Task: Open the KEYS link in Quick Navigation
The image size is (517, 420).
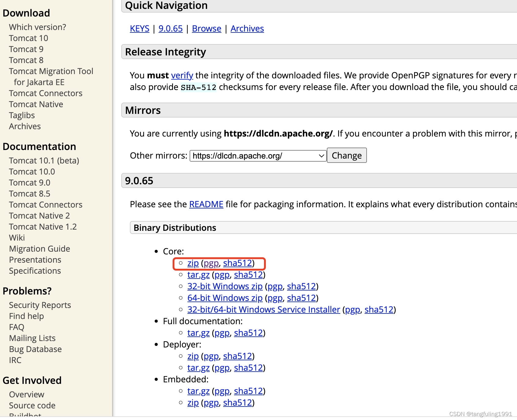Action: coord(139,28)
